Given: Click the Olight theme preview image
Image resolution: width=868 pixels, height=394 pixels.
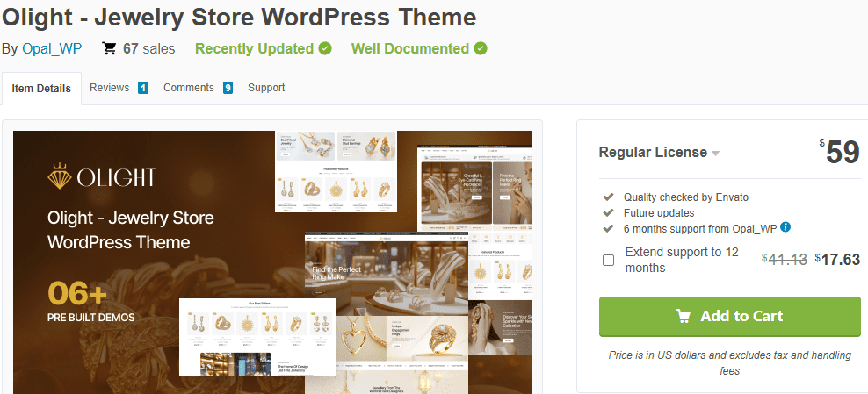Looking at the screenshot, I should coord(271,261).
